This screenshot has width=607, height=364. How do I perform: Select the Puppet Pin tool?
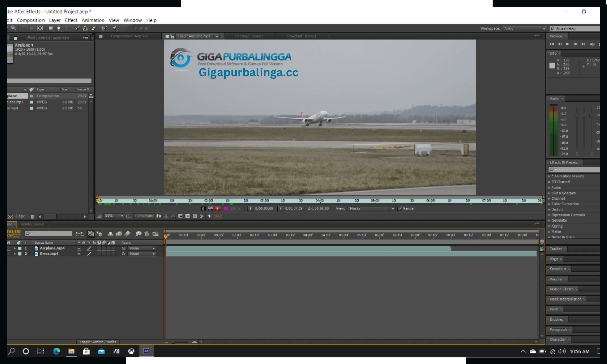point(115,28)
